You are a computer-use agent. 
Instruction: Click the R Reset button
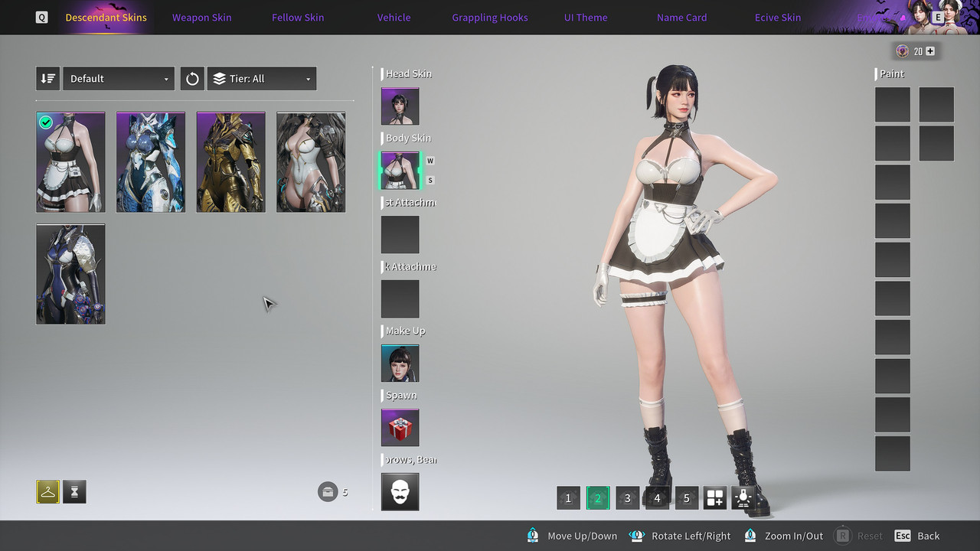click(859, 536)
